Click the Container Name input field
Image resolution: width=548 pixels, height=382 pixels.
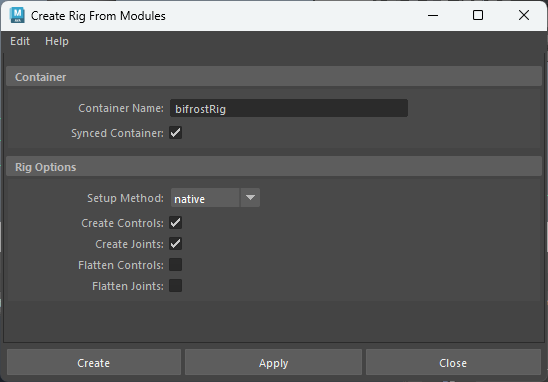click(289, 108)
